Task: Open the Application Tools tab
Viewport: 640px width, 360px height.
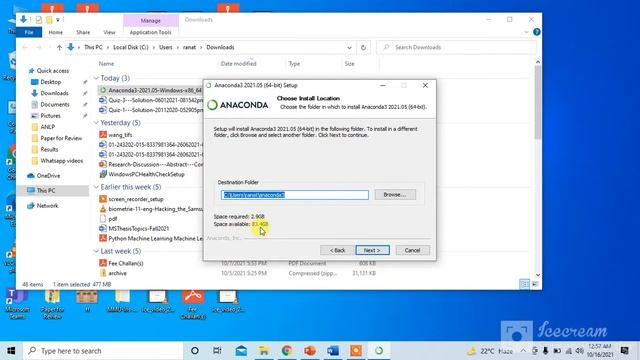Action: tap(151, 32)
